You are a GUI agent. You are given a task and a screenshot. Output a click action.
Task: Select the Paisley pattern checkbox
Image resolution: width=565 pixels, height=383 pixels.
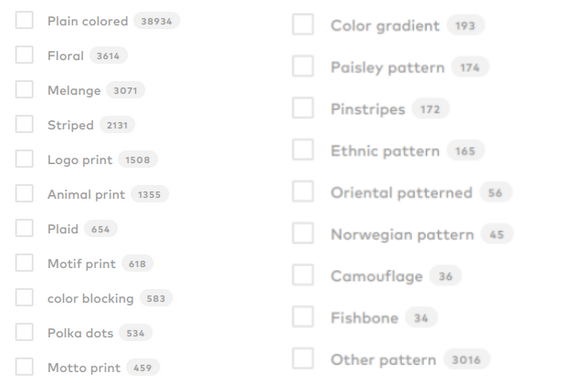(303, 66)
